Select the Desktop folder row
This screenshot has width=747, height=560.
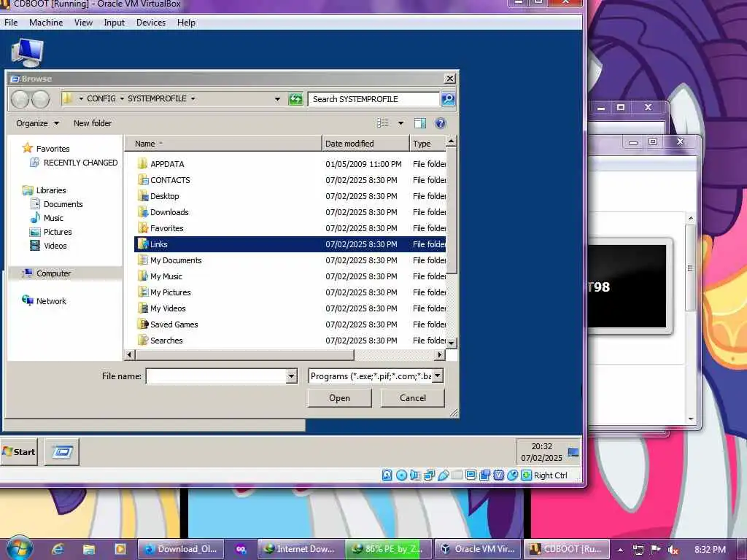tap(290, 196)
